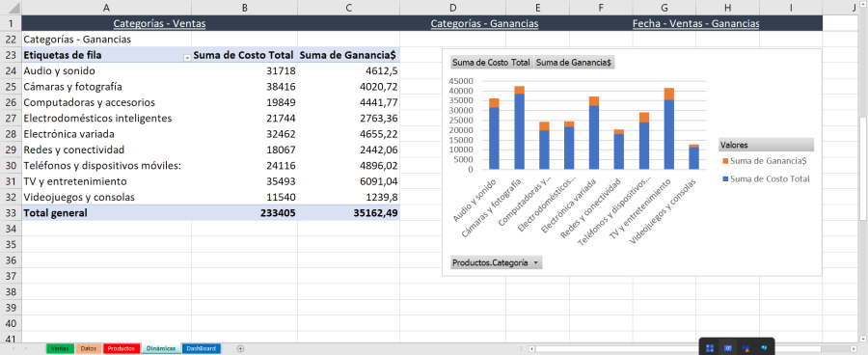Open the Fecha - Ventas - Ganancias link
This screenshot has width=868, height=355.
coord(695,24)
